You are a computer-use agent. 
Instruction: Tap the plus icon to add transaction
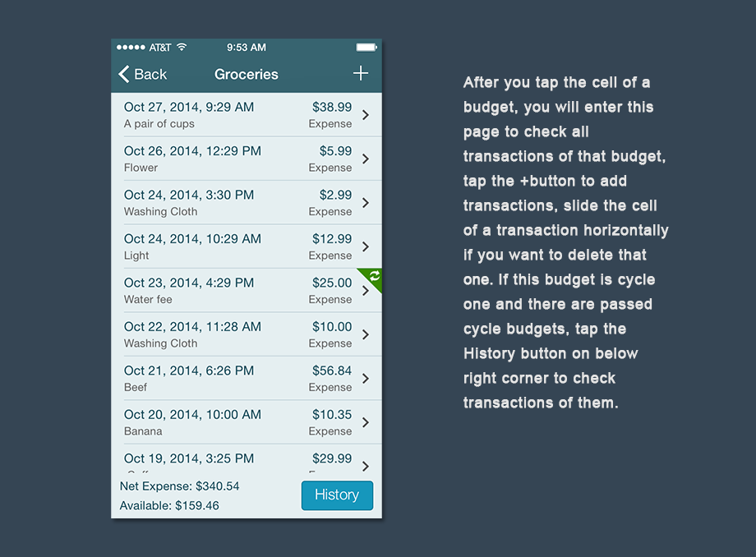click(361, 74)
